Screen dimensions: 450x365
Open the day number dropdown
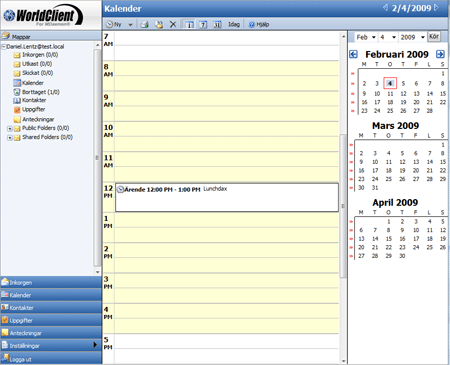(x=388, y=37)
